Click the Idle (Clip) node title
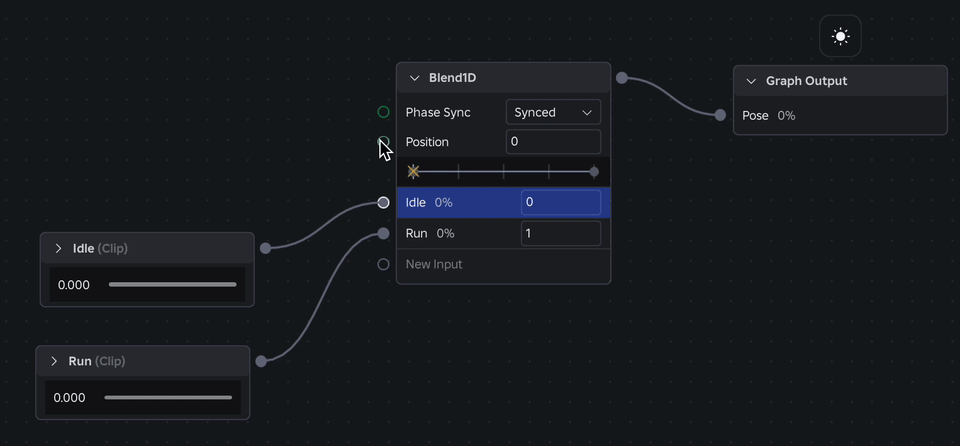Screen dimensions: 960x446 100,249
